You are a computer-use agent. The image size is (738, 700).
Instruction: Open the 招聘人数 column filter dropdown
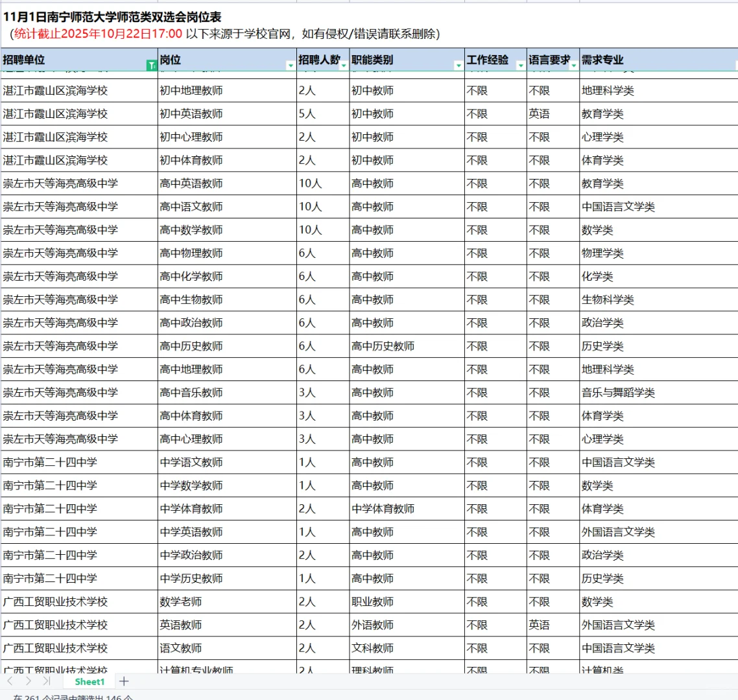[344, 65]
